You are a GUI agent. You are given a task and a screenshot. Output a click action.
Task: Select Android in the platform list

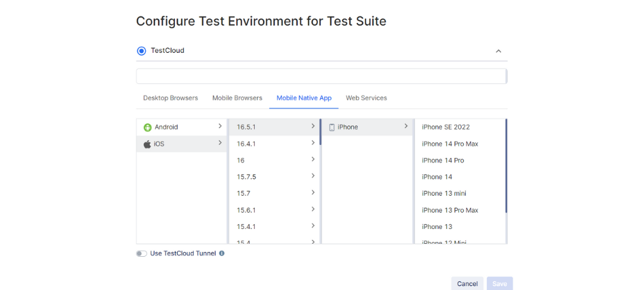click(182, 127)
